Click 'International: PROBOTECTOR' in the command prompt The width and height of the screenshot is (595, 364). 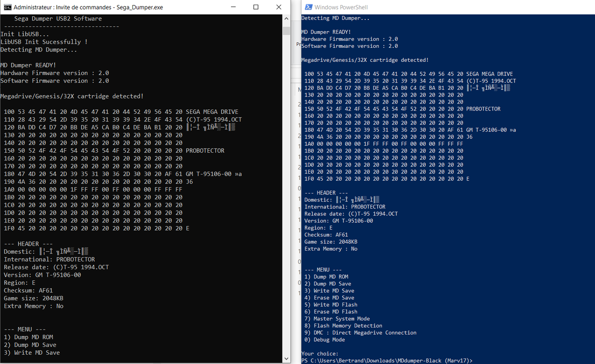tap(49, 260)
